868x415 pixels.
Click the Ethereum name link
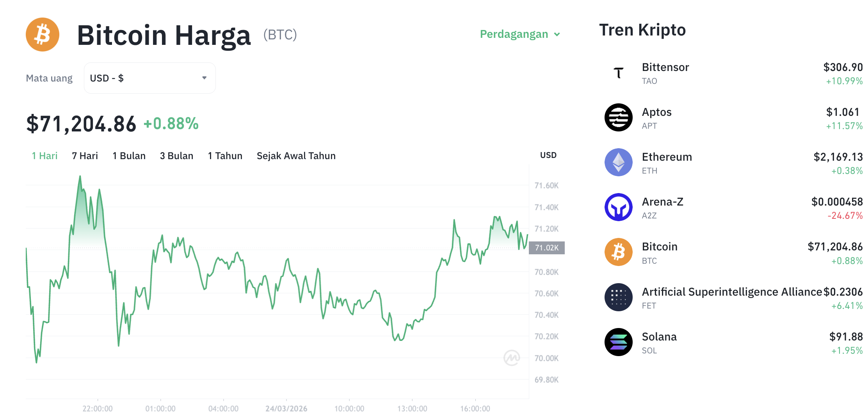[x=667, y=157]
